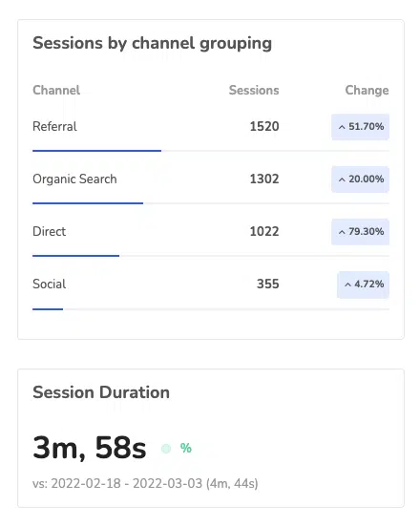Click the comparison date range text

tap(145, 483)
